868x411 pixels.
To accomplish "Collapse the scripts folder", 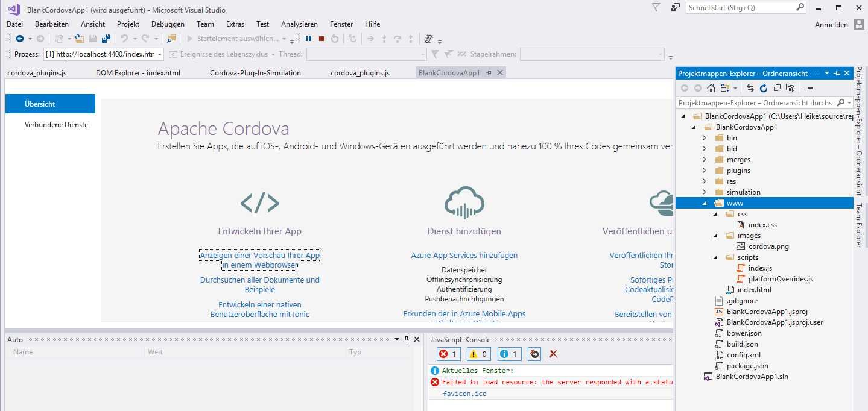I will coord(715,257).
